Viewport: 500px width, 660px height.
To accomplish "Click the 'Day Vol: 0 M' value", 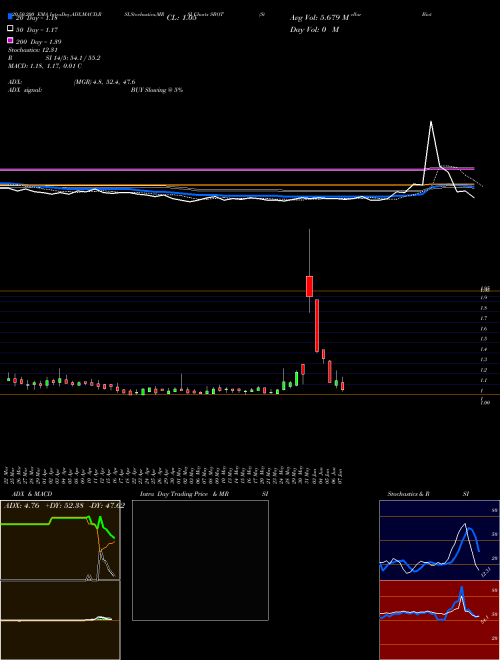I will click(x=314, y=29).
